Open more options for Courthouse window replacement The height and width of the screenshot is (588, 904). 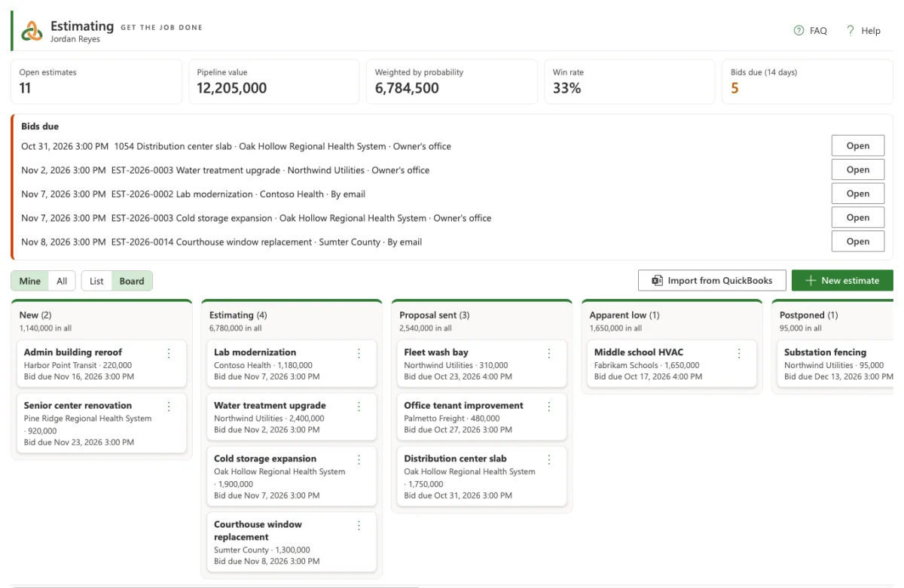click(359, 526)
